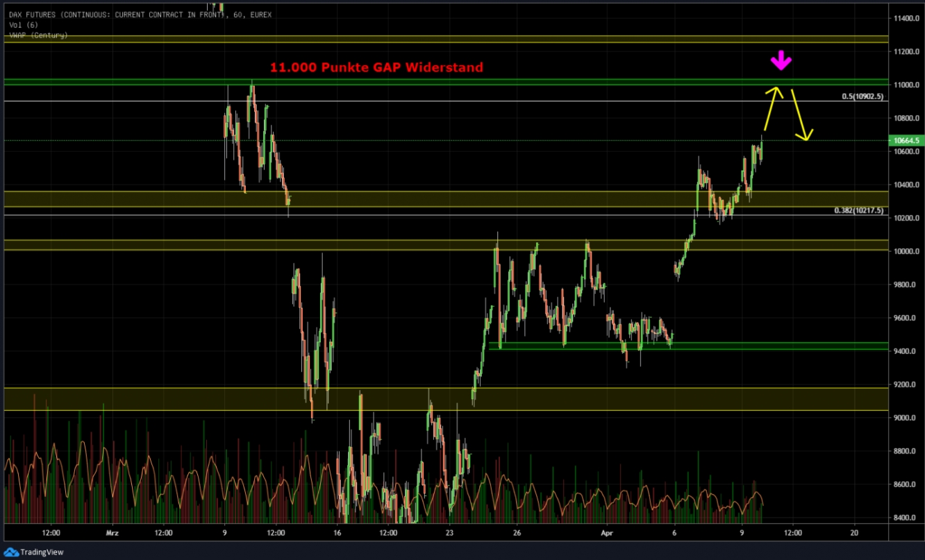Click the 11200.0 price axis label
The image size is (925, 560).
point(907,51)
